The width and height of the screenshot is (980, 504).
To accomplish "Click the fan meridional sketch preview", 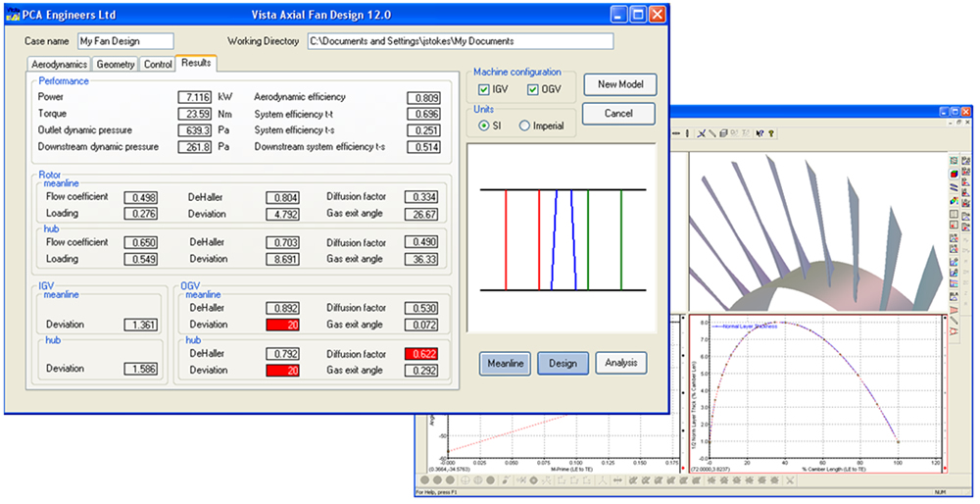I will (562, 238).
